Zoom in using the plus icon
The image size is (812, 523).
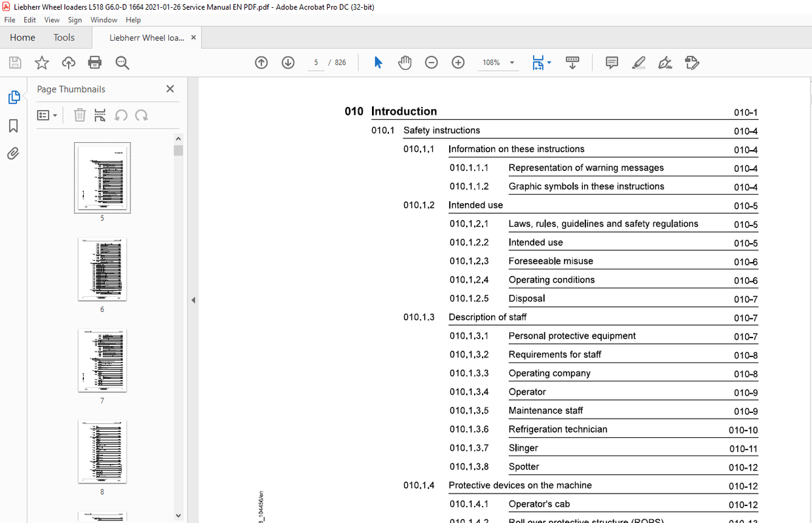click(x=458, y=62)
